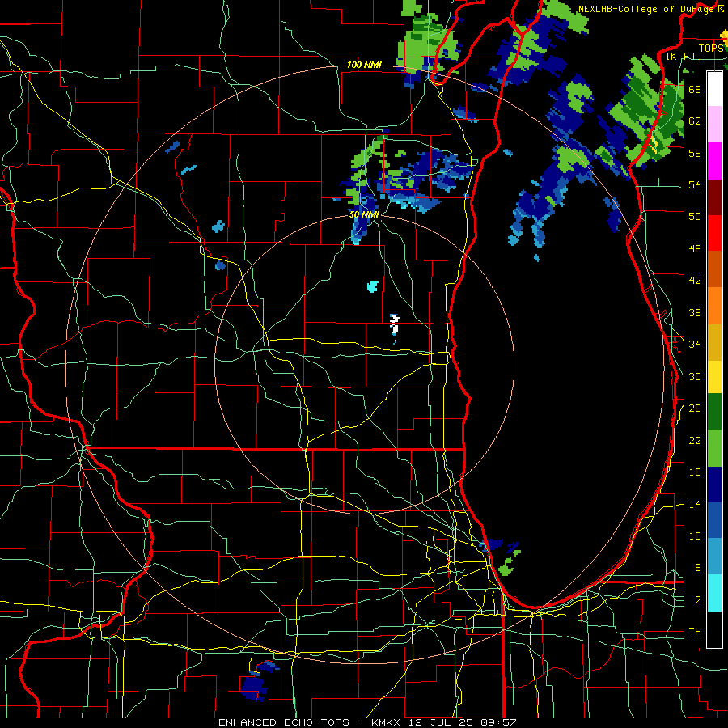Click the '54' legend value
Viewport: 728px width, 728px height.
click(x=695, y=185)
